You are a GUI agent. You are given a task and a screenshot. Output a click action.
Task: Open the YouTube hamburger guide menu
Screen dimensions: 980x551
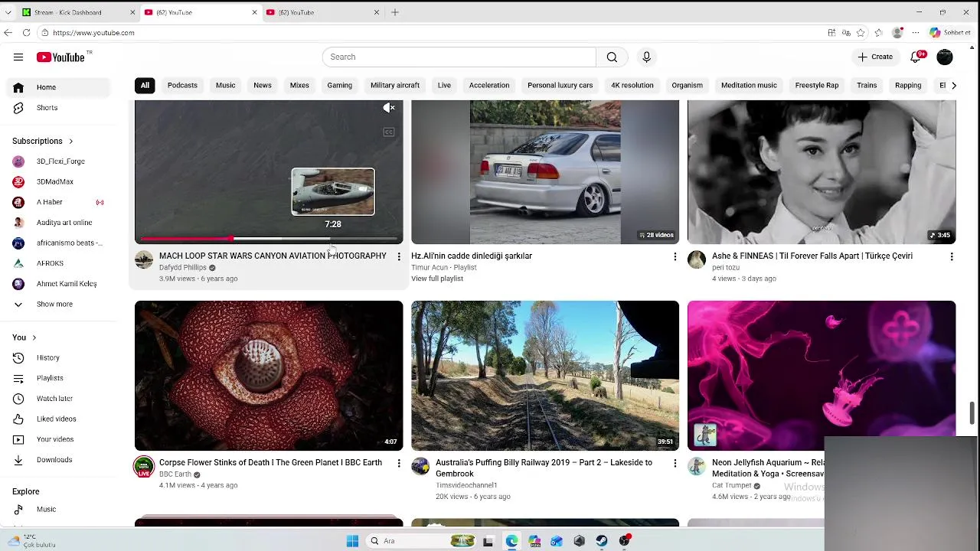18,57
